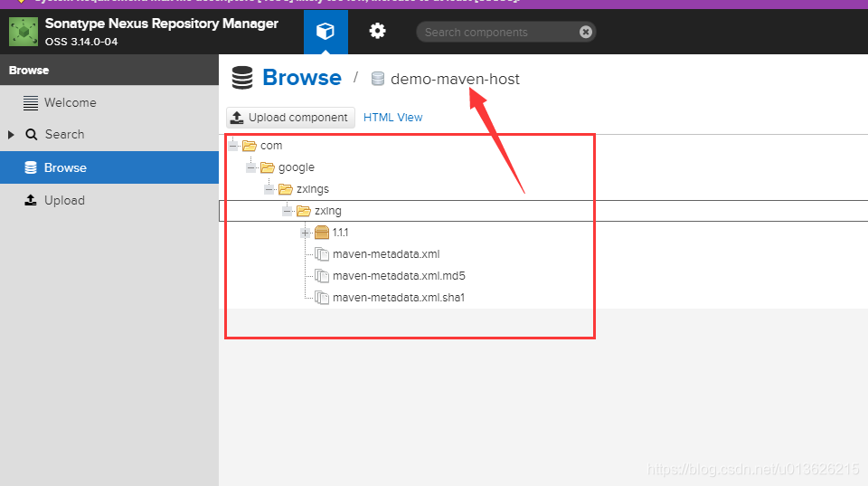The height and width of the screenshot is (486, 868).
Task: Expand the 1.1.1 version node
Action: [305, 233]
